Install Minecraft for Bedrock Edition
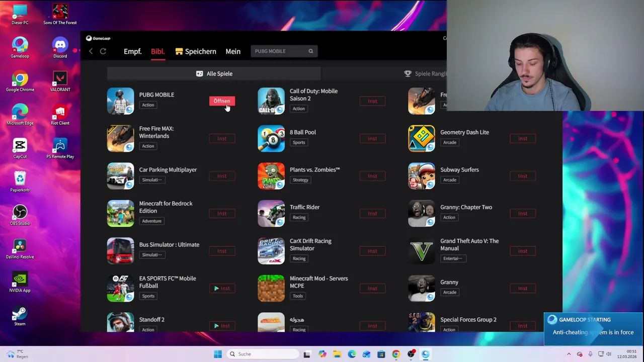Viewport: 644px width, 362px height. coord(222,213)
